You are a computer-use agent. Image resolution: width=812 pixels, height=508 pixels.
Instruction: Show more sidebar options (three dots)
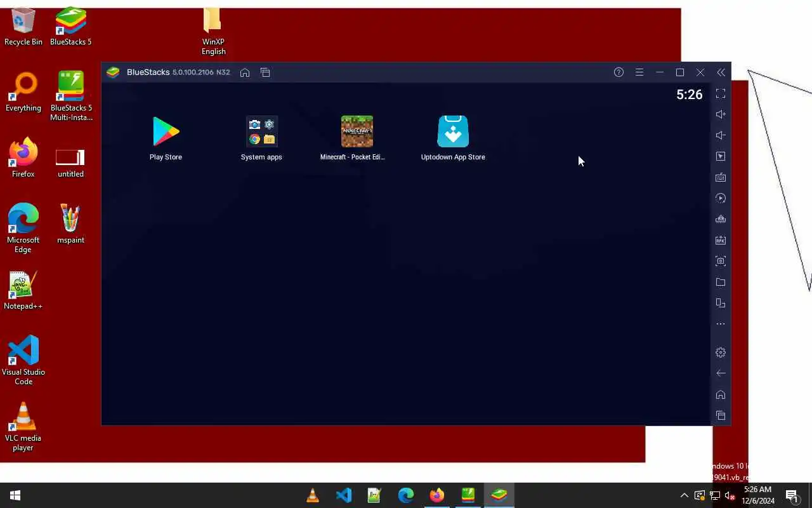coord(721,324)
